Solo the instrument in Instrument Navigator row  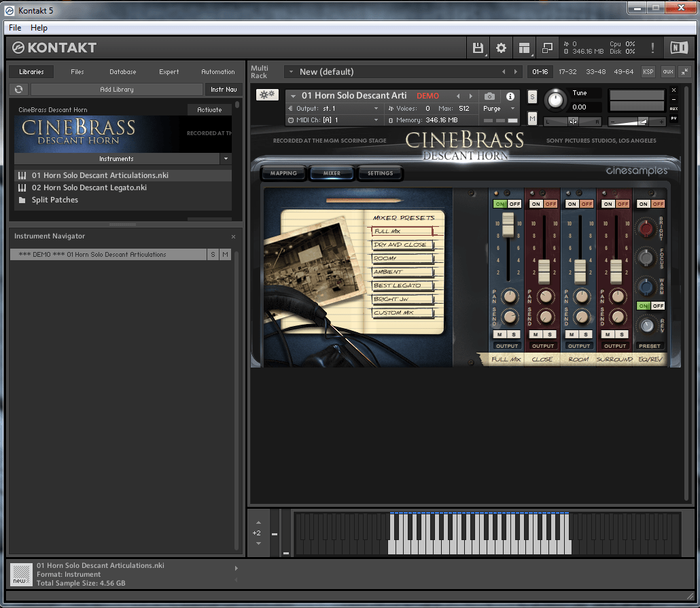point(213,255)
